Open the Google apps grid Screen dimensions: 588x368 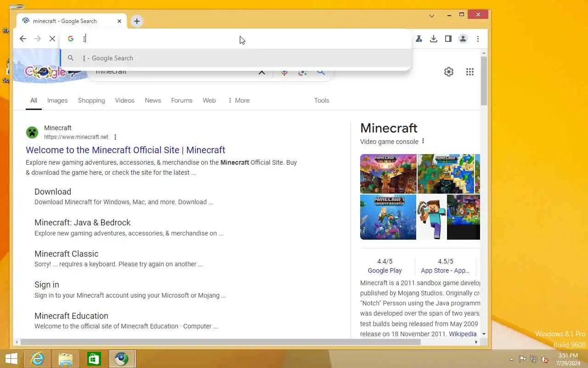[469, 72]
